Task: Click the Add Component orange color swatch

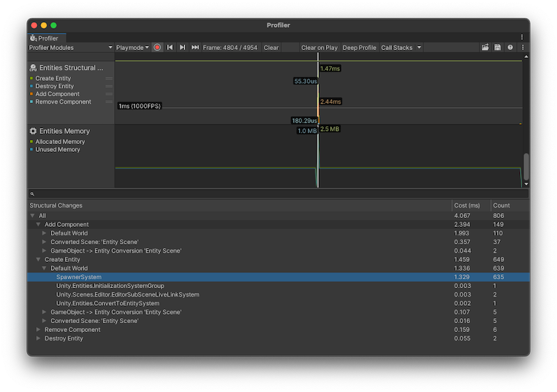Action: [x=31, y=94]
